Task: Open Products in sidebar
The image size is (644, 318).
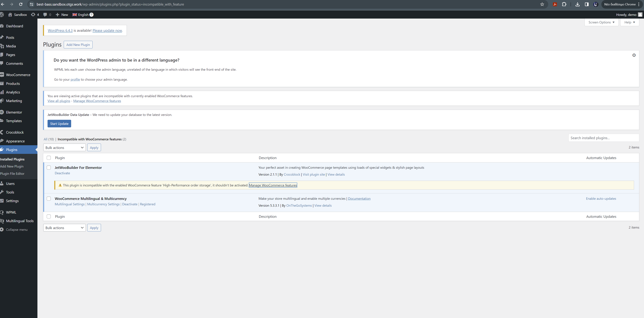Action: click(13, 84)
